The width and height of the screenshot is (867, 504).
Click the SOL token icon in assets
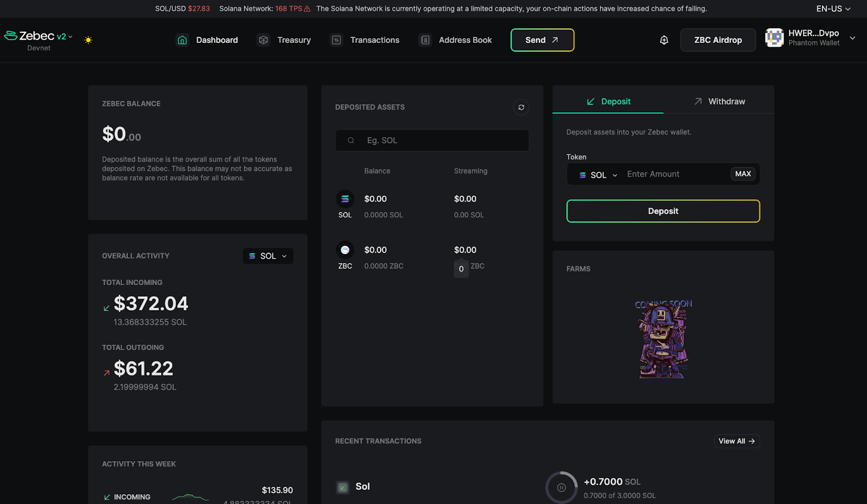345,199
